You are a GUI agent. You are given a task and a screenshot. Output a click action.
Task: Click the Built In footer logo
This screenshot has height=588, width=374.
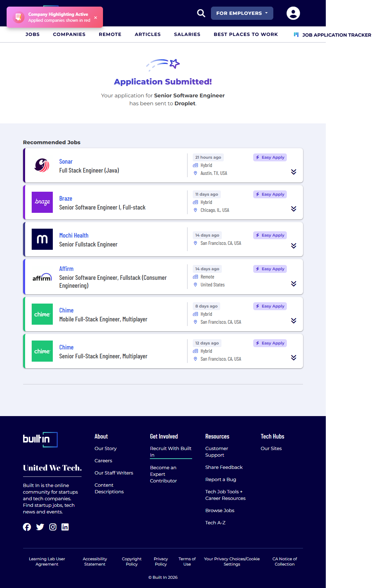point(40,440)
